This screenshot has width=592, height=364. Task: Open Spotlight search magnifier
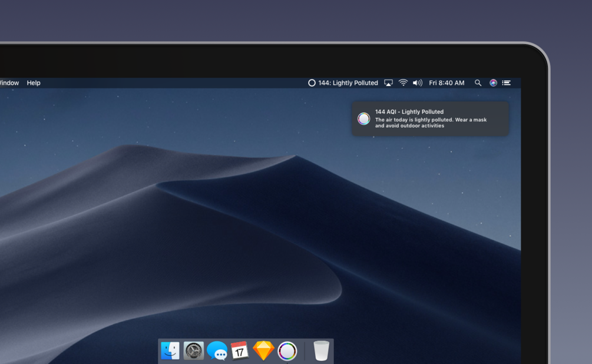click(x=478, y=82)
